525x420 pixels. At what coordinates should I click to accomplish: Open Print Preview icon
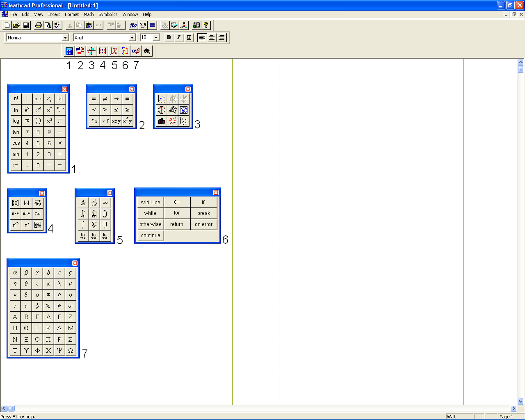click(x=48, y=25)
